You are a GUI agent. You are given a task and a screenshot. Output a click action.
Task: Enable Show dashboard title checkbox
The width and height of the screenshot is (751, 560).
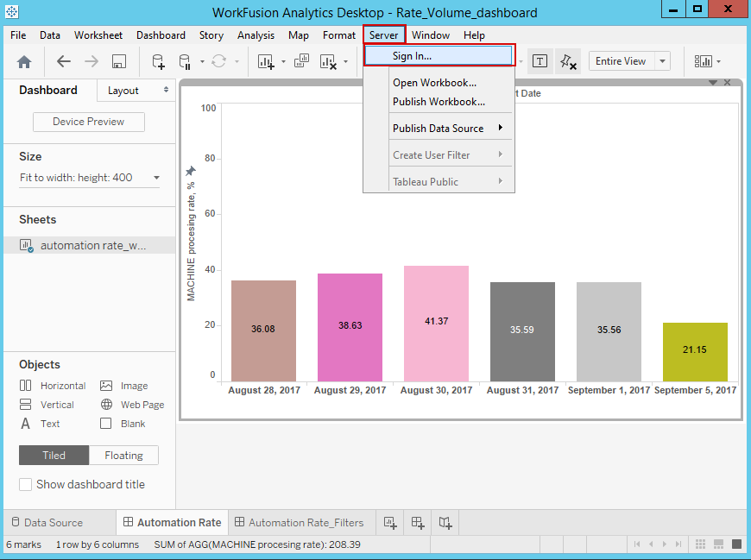(x=25, y=484)
